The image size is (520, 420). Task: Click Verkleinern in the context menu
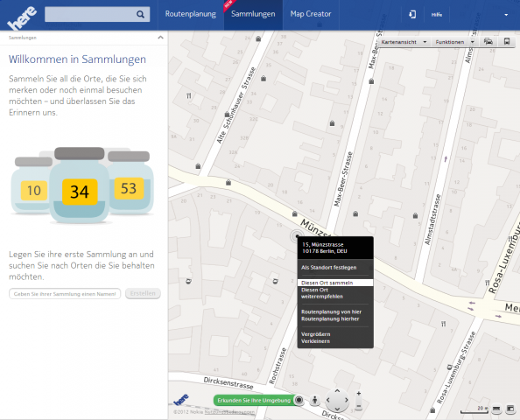[x=315, y=341]
